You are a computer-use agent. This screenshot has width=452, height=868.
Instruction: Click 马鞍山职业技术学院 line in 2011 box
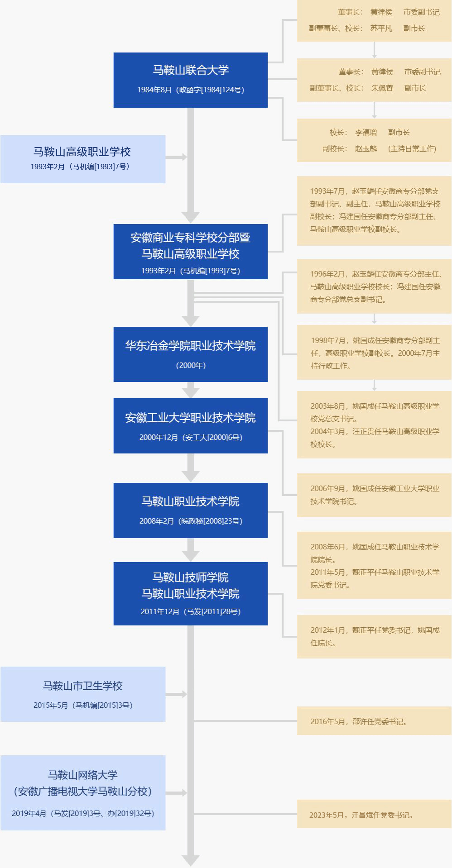[190, 594]
